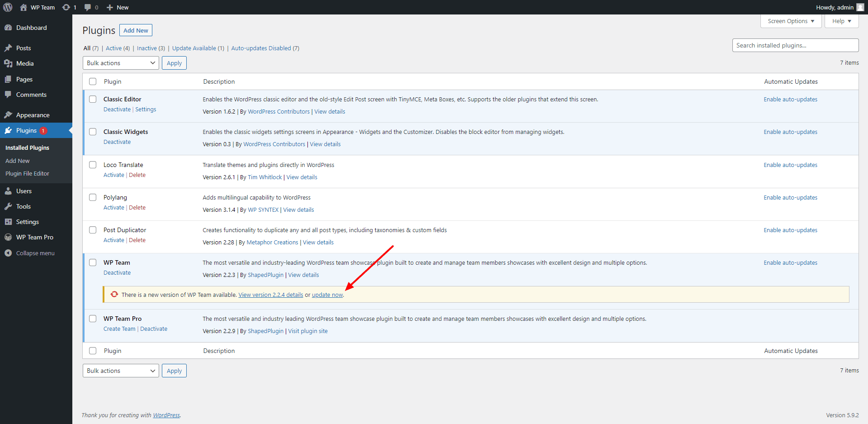This screenshot has height=424, width=868.
Task: Open the top Bulk actions dropdown
Action: point(121,63)
